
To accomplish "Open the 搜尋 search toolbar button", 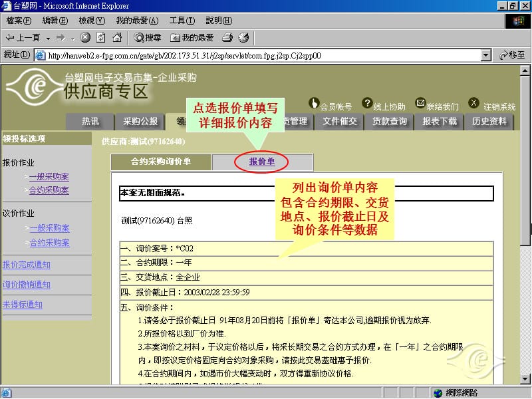I will (x=147, y=38).
